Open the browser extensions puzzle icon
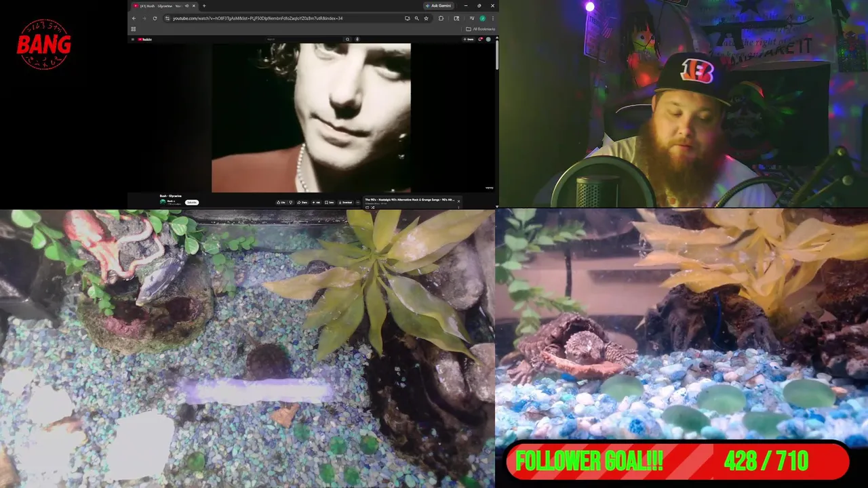The height and width of the screenshot is (488, 868). (x=441, y=18)
